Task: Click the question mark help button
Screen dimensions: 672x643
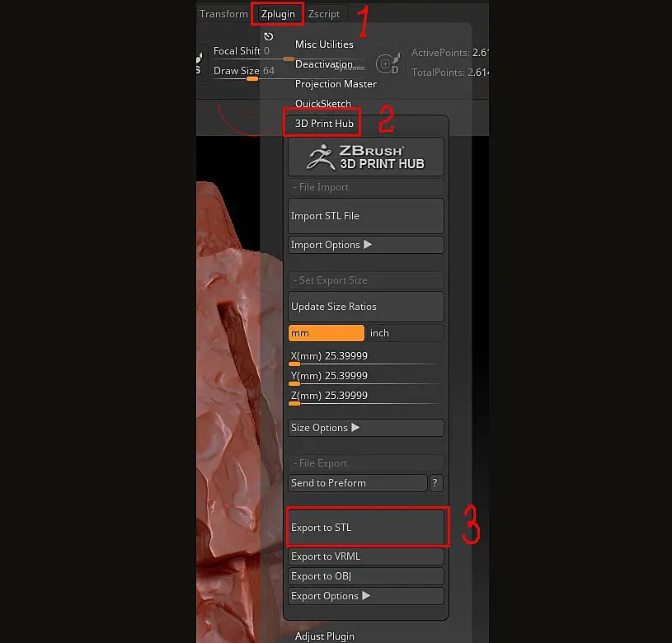Action: click(436, 483)
